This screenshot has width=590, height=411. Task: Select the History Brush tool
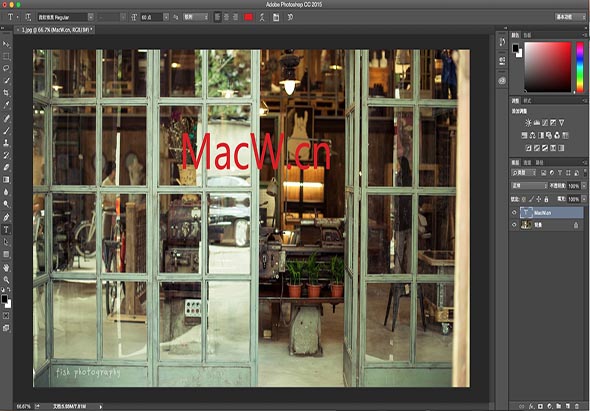(x=6, y=155)
